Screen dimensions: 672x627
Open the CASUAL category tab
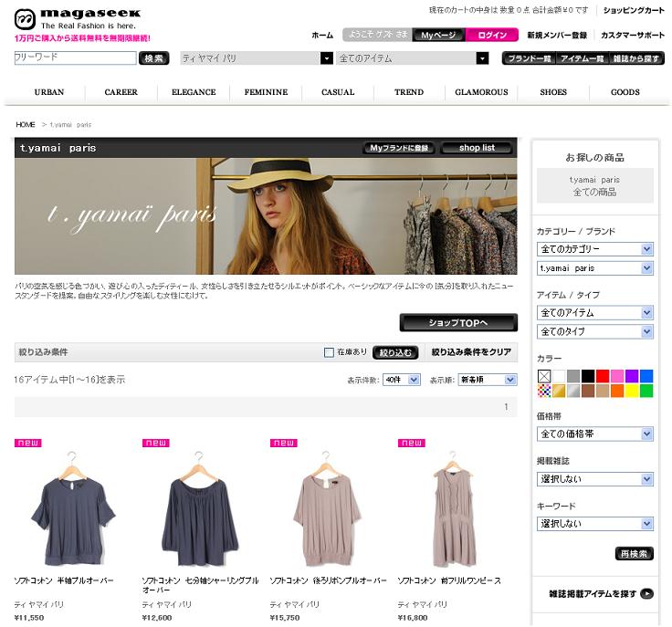[338, 92]
